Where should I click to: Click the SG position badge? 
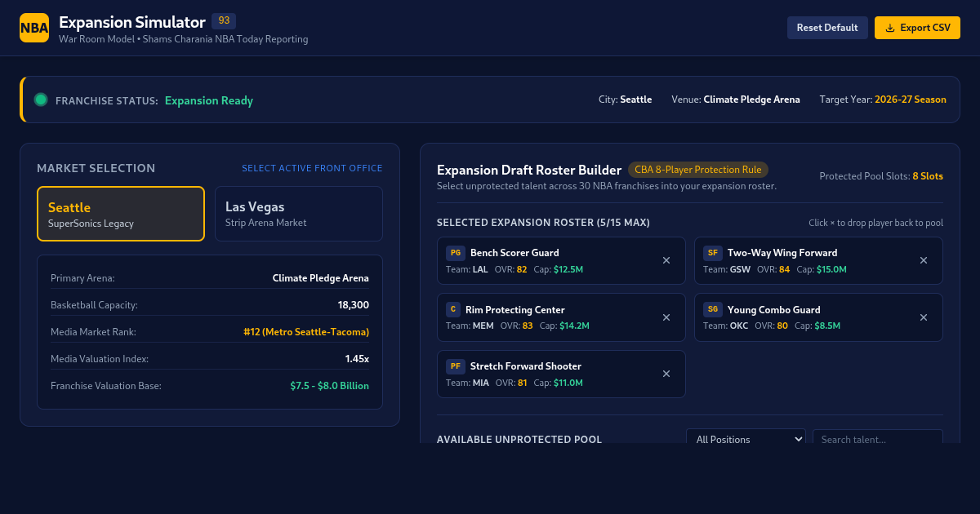[713, 310]
